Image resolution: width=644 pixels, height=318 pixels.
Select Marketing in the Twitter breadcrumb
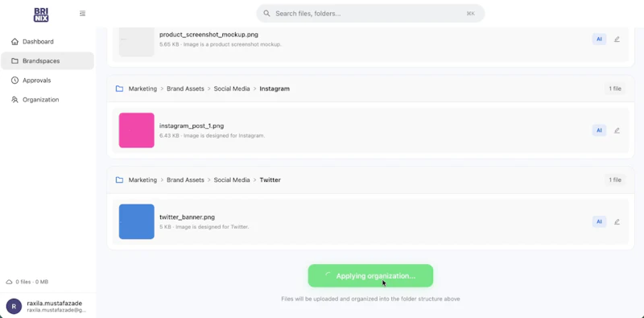[142, 180]
